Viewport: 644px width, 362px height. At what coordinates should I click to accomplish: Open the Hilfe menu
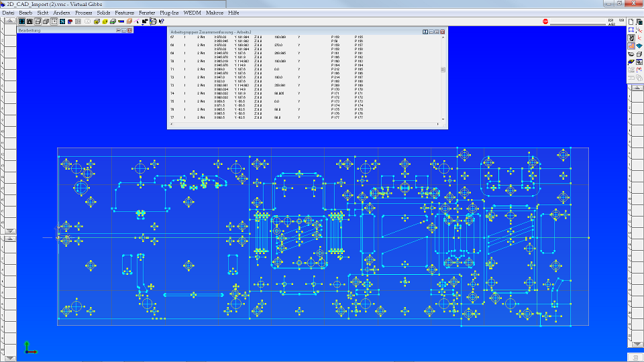click(x=233, y=13)
